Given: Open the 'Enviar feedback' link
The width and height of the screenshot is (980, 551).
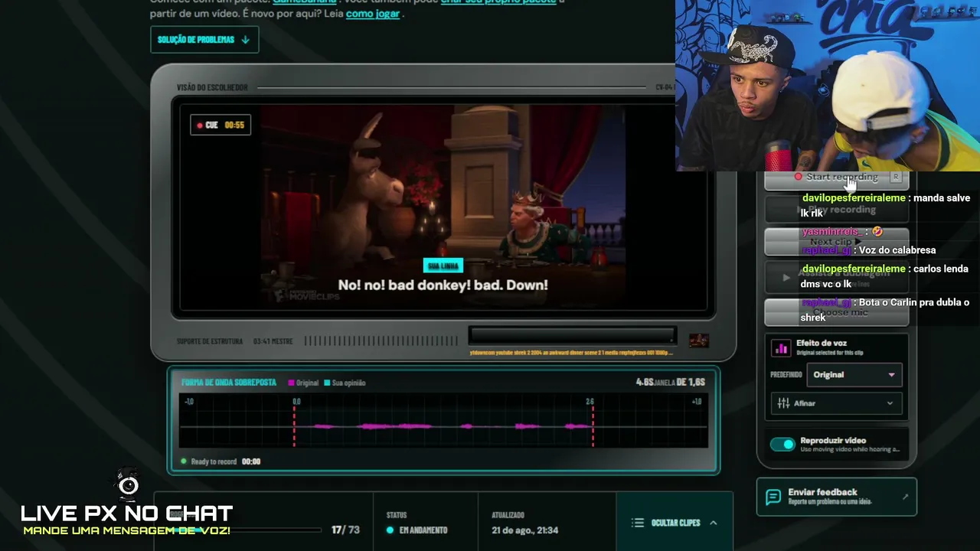Looking at the screenshot, I should [x=836, y=497].
